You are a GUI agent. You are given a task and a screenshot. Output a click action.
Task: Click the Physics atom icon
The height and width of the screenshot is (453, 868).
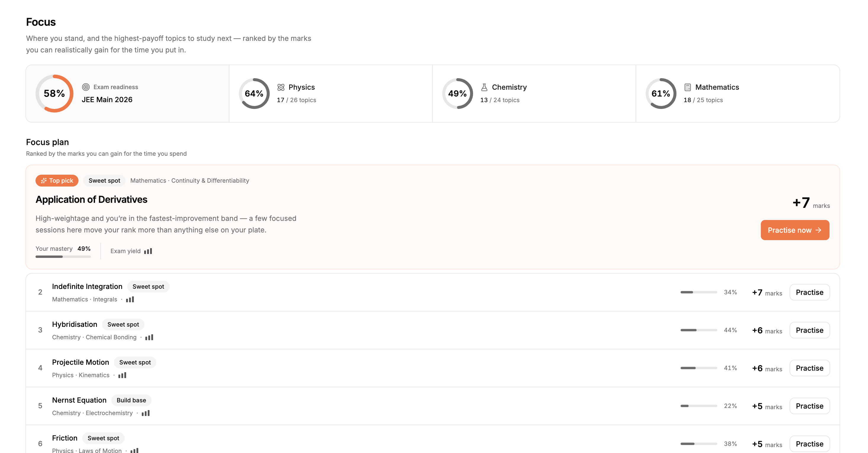[281, 87]
